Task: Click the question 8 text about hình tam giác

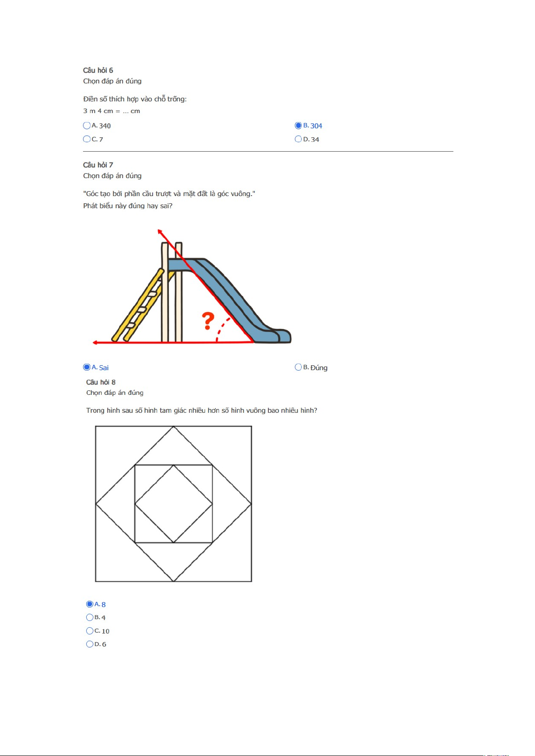Action: pyautogui.click(x=202, y=411)
